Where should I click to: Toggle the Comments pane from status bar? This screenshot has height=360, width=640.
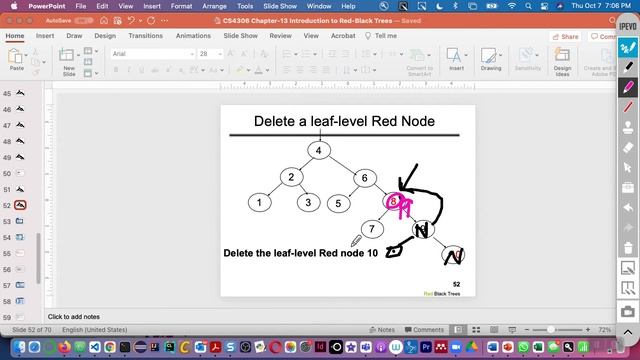point(424,329)
